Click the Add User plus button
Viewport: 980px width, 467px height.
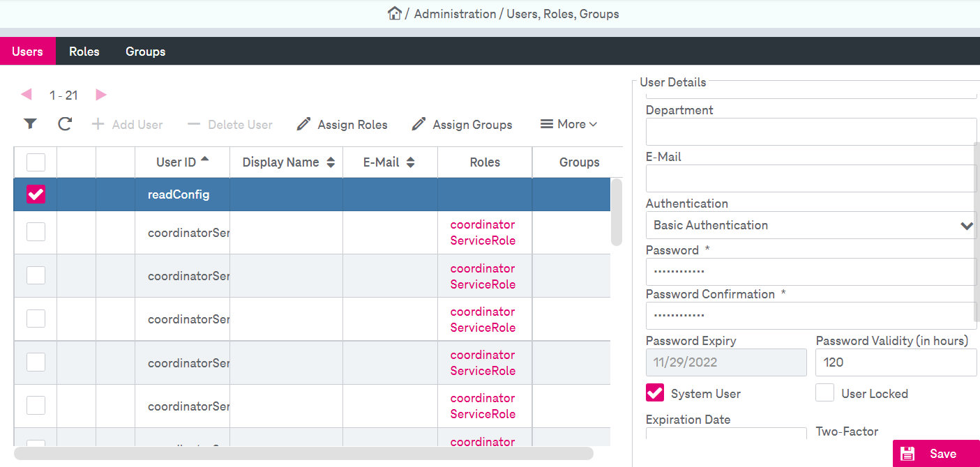[x=128, y=125]
